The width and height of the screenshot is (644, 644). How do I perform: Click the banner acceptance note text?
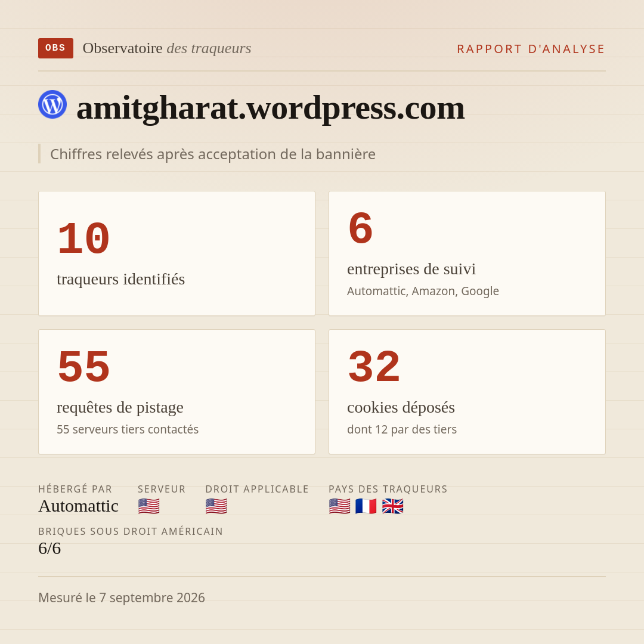click(x=213, y=154)
